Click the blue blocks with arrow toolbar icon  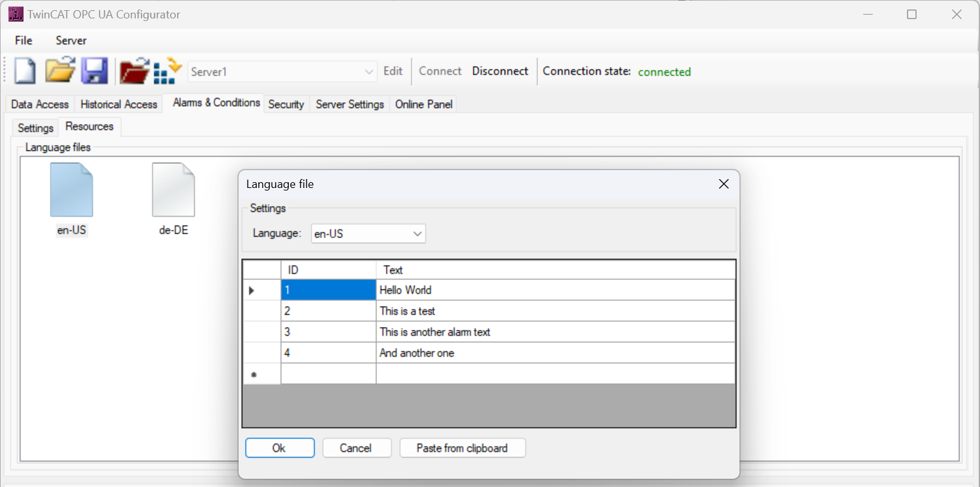click(168, 70)
